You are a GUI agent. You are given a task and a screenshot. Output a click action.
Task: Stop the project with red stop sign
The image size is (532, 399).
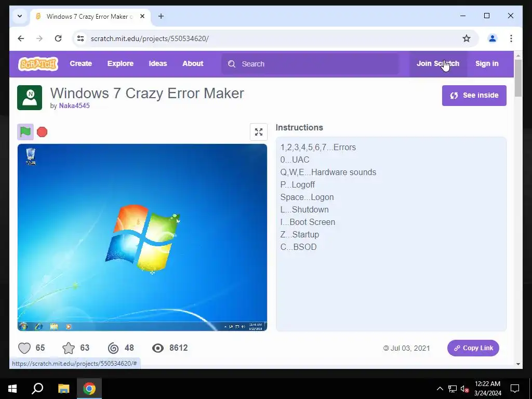point(42,131)
